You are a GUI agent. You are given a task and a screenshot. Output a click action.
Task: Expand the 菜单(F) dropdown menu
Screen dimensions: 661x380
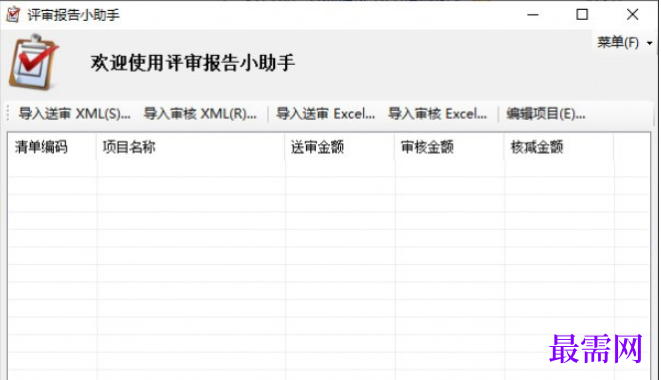click(624, 42)
